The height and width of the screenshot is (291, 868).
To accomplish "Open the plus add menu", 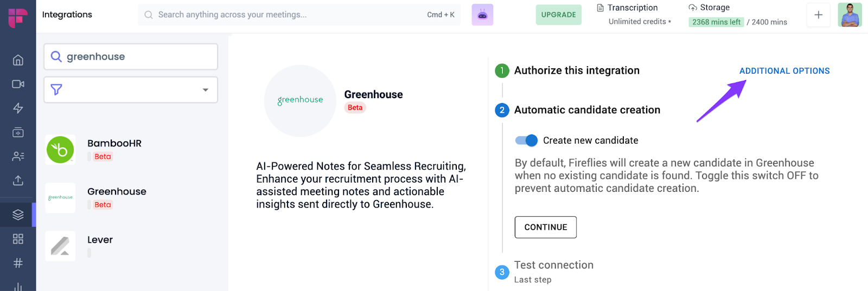I will click(818, 15).
